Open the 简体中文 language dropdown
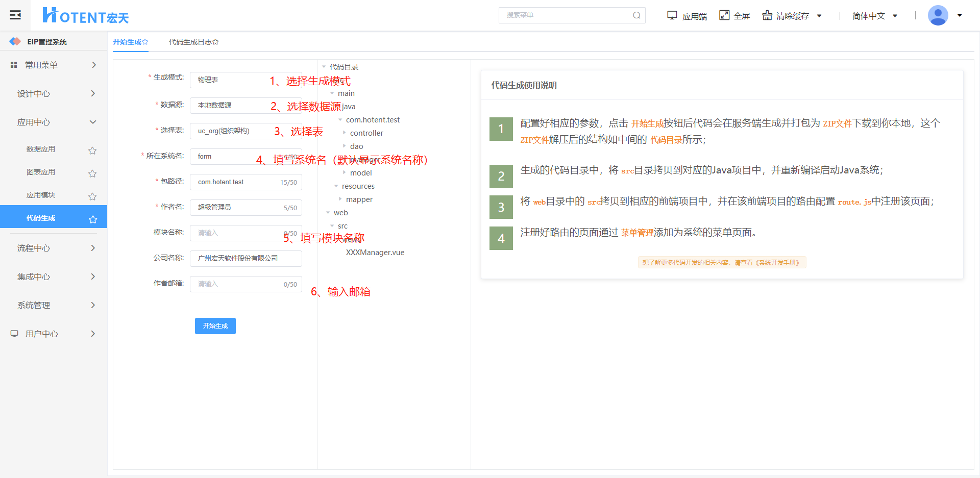The width and height of the screenshot is (980, 478). pos(874,16)
